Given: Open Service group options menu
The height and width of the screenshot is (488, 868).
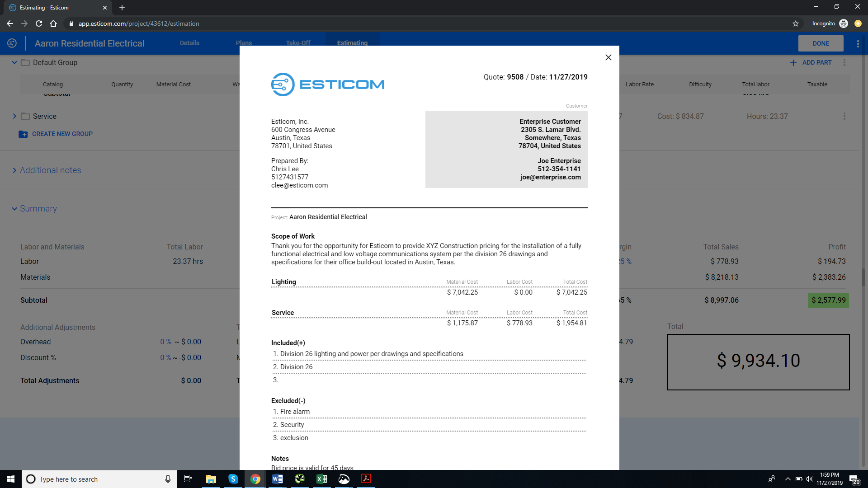Looking at the screenshot, I should [x=844, y=117].
